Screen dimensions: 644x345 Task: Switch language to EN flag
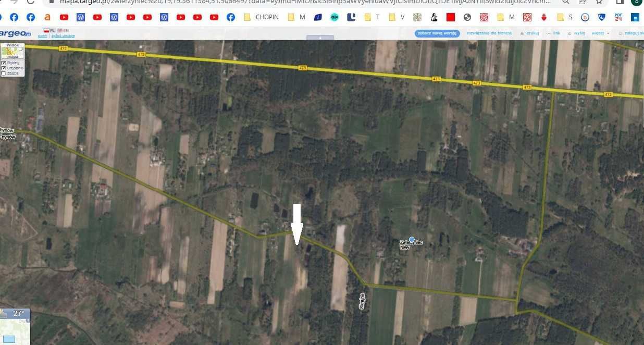coord(63,31)
